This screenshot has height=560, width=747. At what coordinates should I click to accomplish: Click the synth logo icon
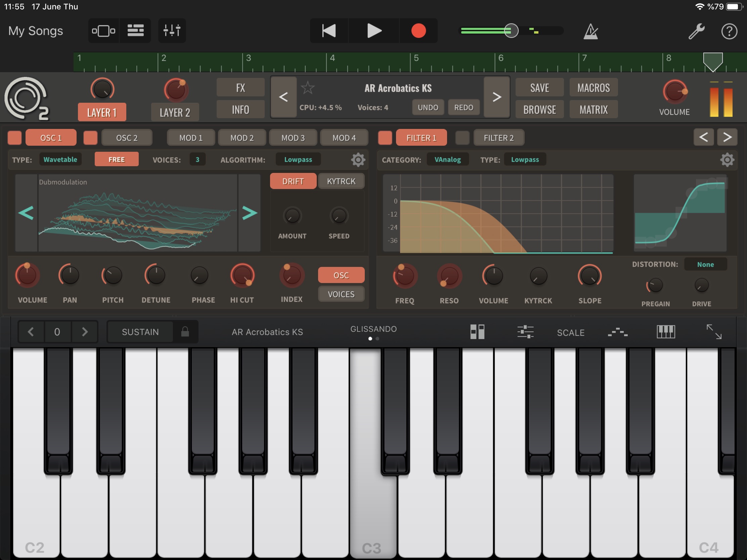click(x=26, y=99)
